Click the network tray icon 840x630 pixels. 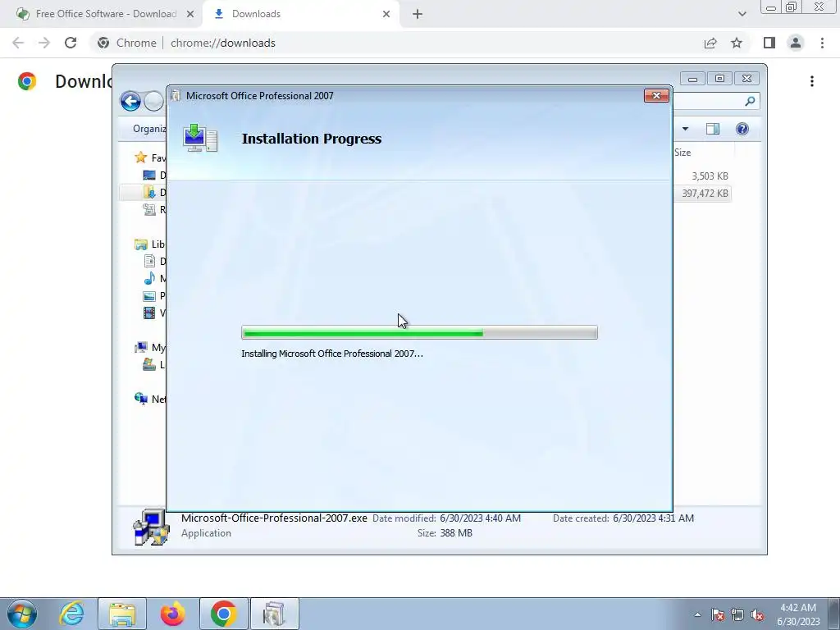tap(737, 614)
